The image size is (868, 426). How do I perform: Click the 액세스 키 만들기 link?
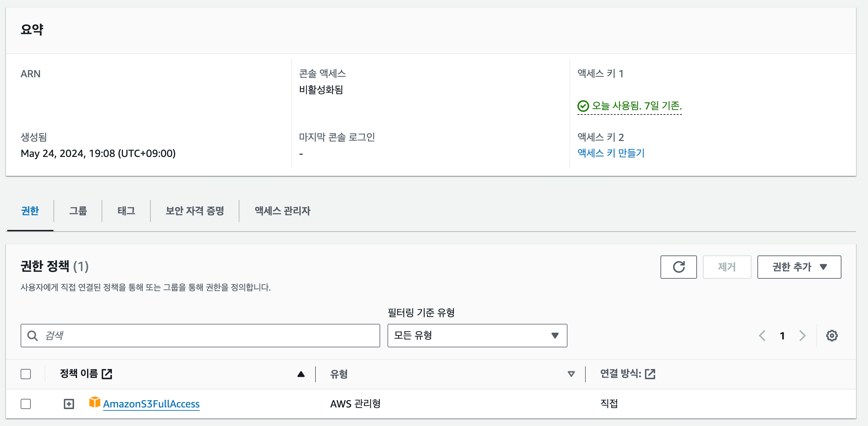coord(611,153)
